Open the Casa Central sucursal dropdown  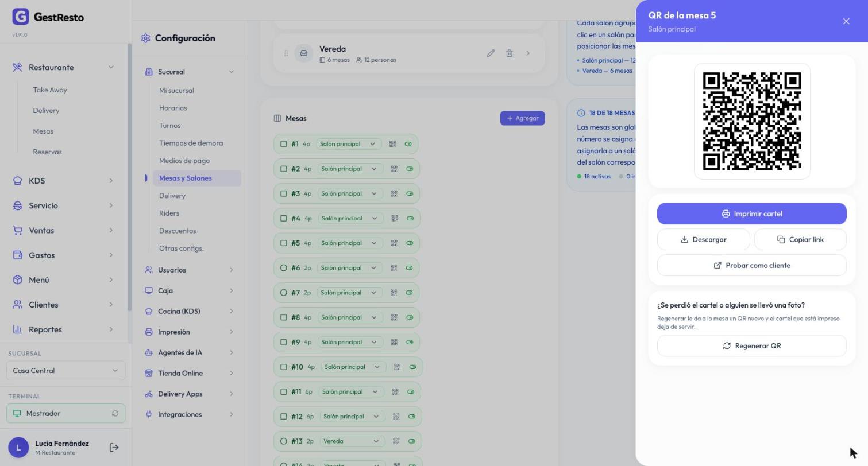click(x=66, y=371)
